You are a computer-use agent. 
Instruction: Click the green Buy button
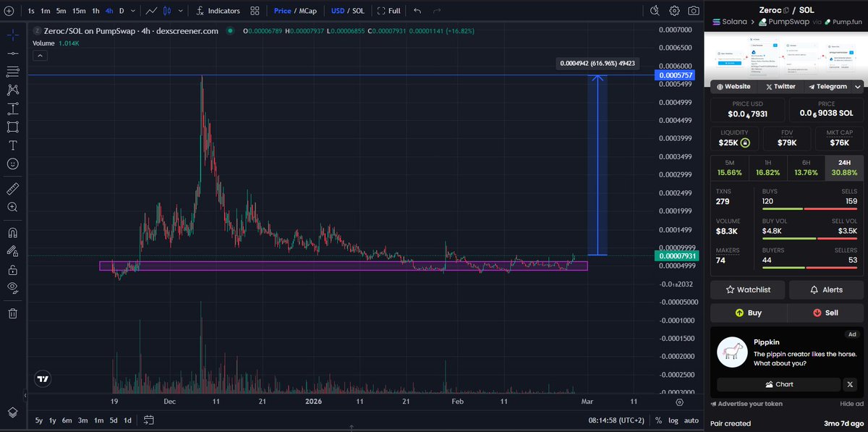tap(748, 313)
